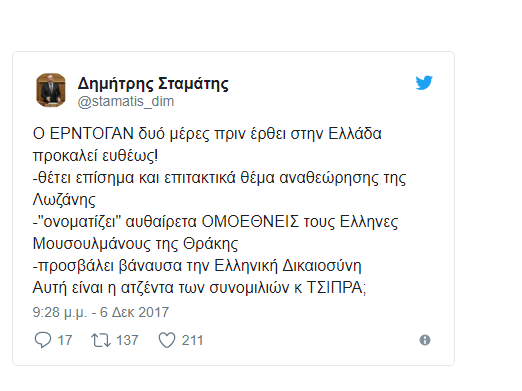Viewport: 522px width, 391px height.
Task: Click the line mentioning θέμα αναθεώρησης
Action: 219,178
